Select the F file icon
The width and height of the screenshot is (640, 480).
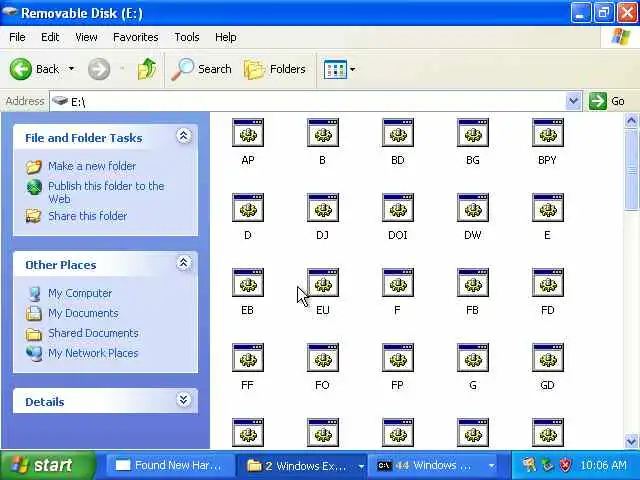[x=398, y=282]
